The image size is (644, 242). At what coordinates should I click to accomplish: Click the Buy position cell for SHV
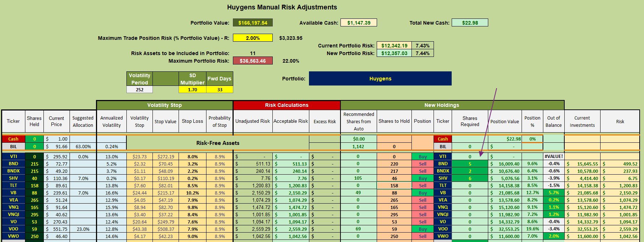[x=422, y=178]
